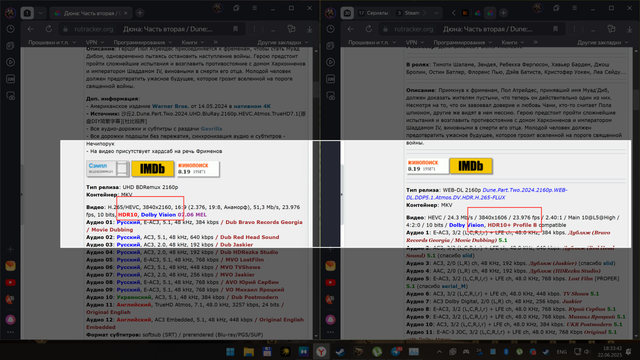The height and width of the screenshot is (360, 640).
Task: Click the bookmark icon in the left window's address bar
Action: [x=236, y=29]
